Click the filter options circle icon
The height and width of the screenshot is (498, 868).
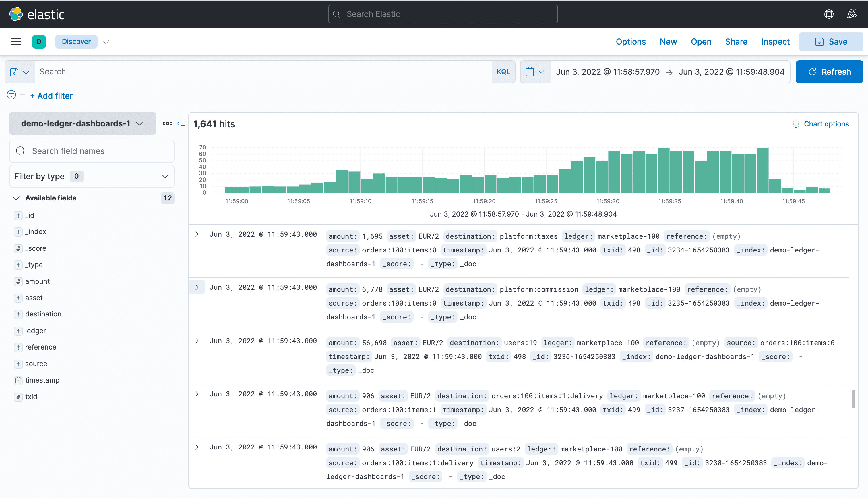11,95
